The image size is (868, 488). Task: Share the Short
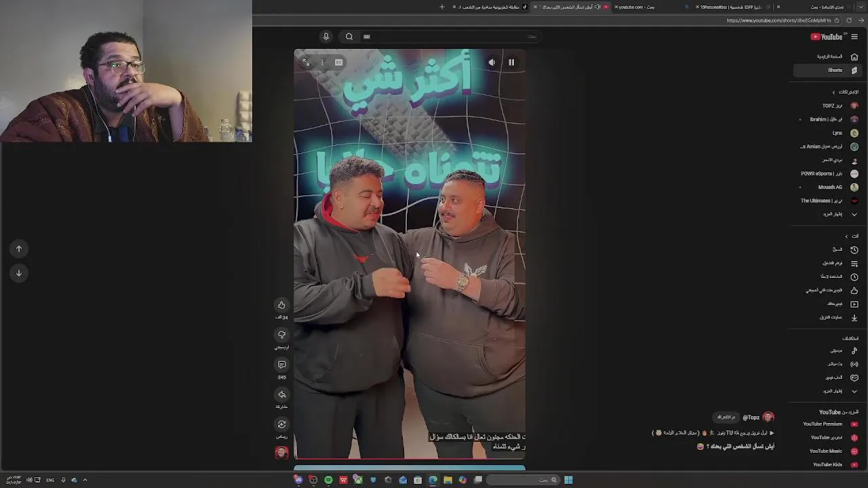pyautogui.click(x=282, y=394)
